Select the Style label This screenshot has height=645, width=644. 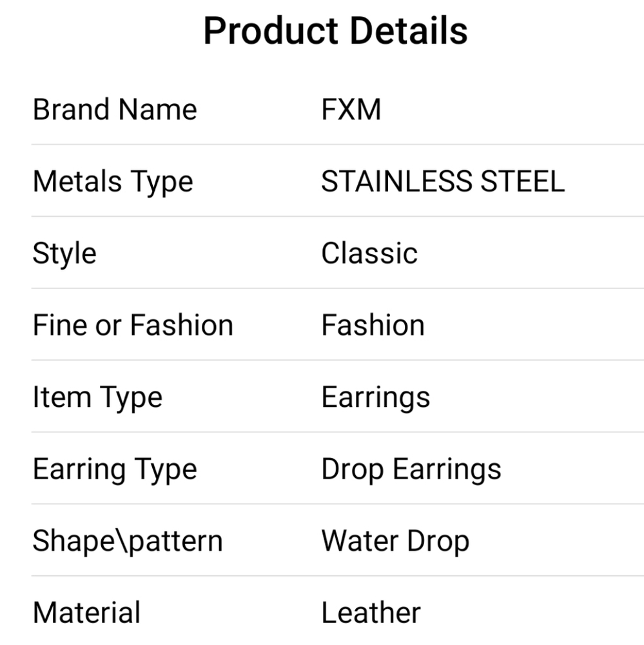[x=64, y=253]
